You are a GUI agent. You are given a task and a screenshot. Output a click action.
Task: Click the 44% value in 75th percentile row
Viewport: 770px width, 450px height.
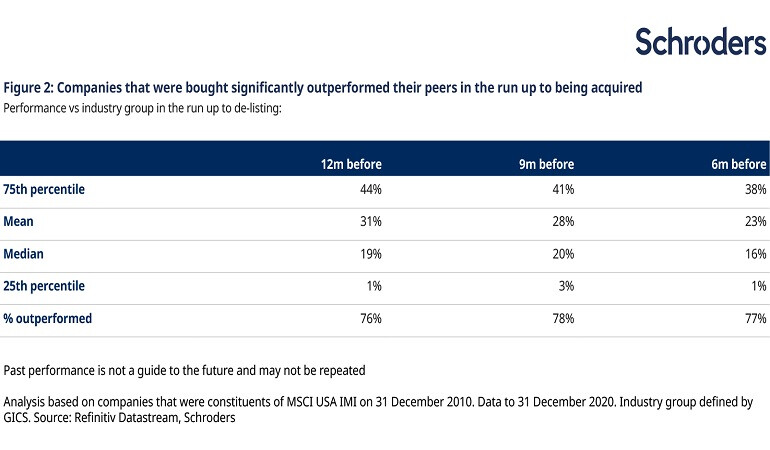click(370, 189)
